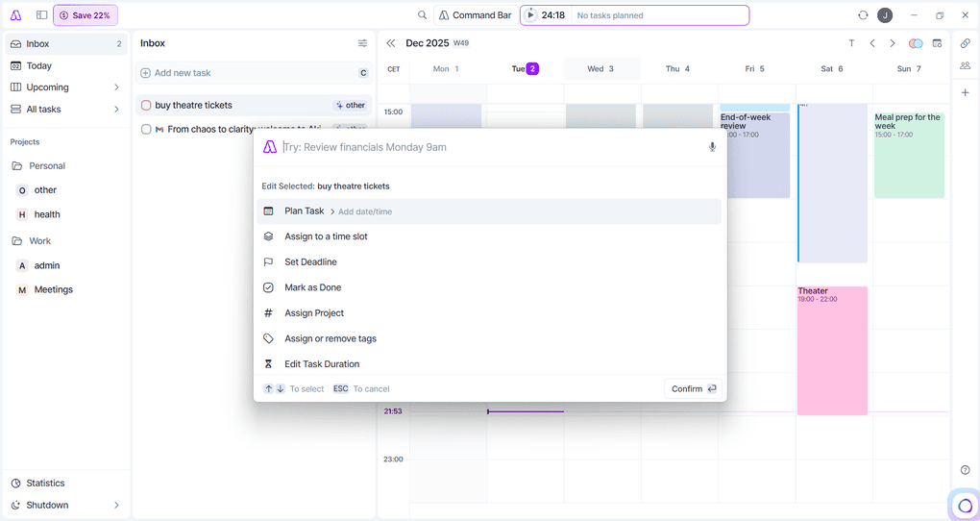Open the Inbox filter settings icon
This screenshot has width=980, height=521.
(362, 43)
